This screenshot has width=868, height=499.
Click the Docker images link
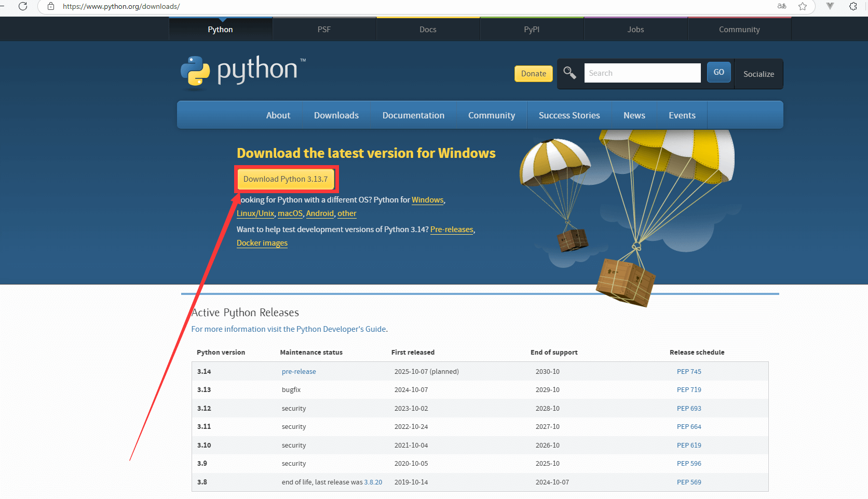[262, 242]
